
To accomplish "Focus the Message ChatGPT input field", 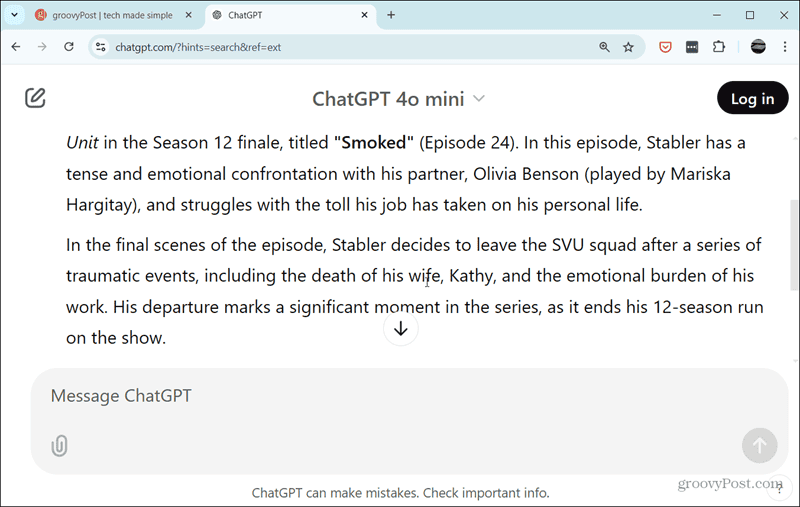I will [409, 396].
